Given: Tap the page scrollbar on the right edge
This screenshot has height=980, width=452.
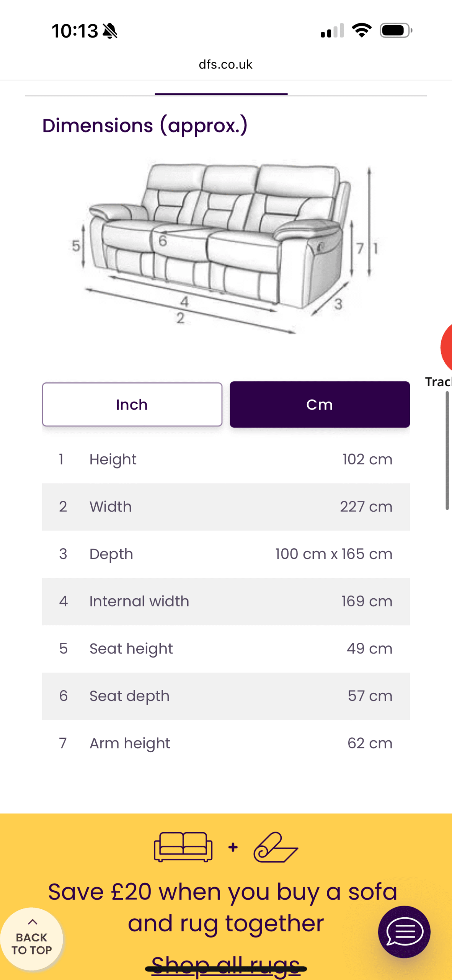Looking at the screenshot, I should 447,450.
